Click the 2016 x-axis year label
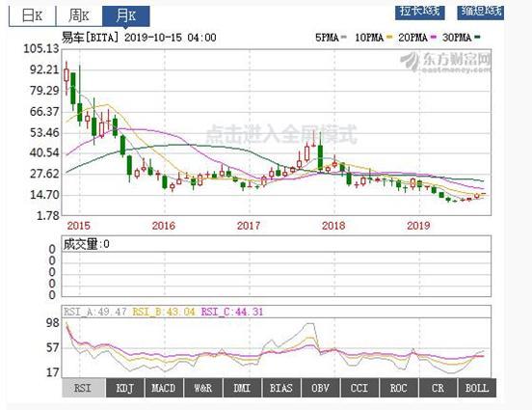This screenshot has width=532, height=410. (x=164, y=226)
